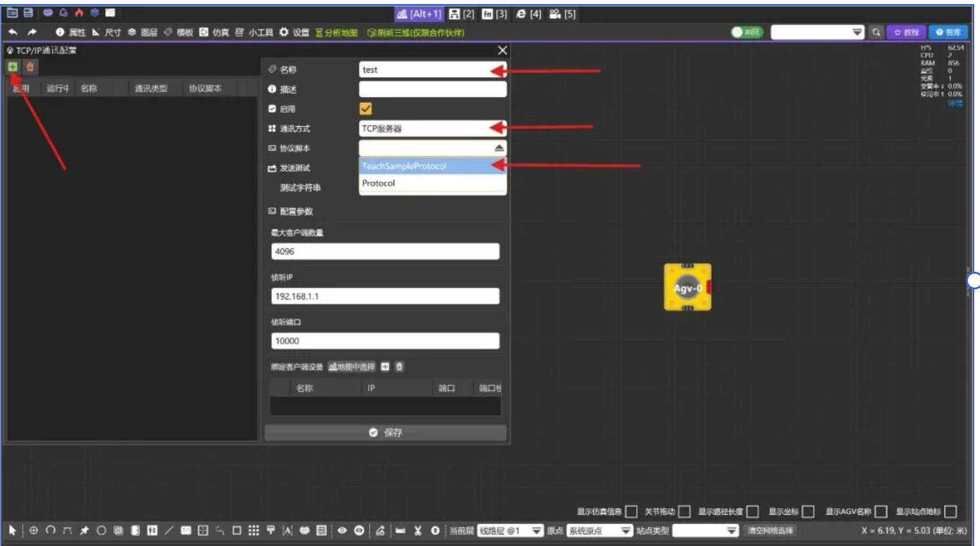Enable the 显示路径长度 checkbox
Image resolution: width=980 pixels, height=546 pixels.
tap(753, 511)
